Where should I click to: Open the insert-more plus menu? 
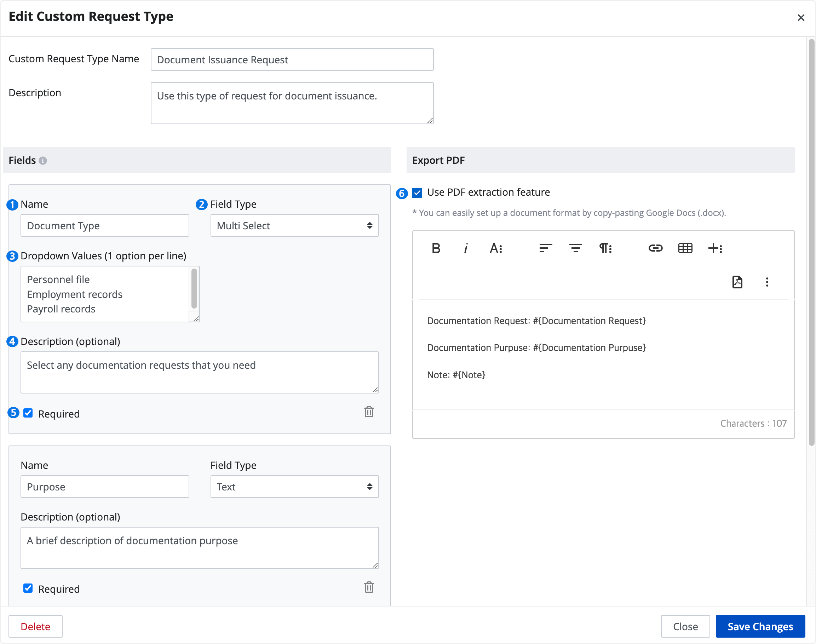(x=715, y=248)
